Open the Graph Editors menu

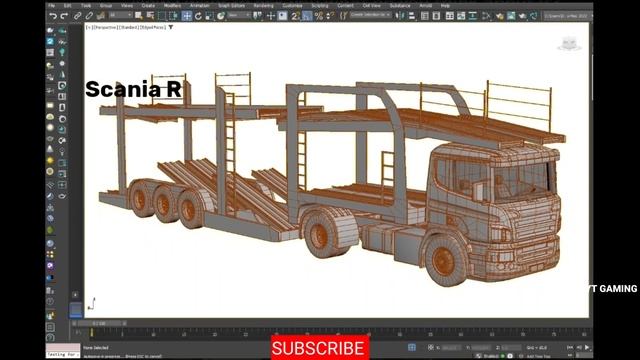coord(231,6)
